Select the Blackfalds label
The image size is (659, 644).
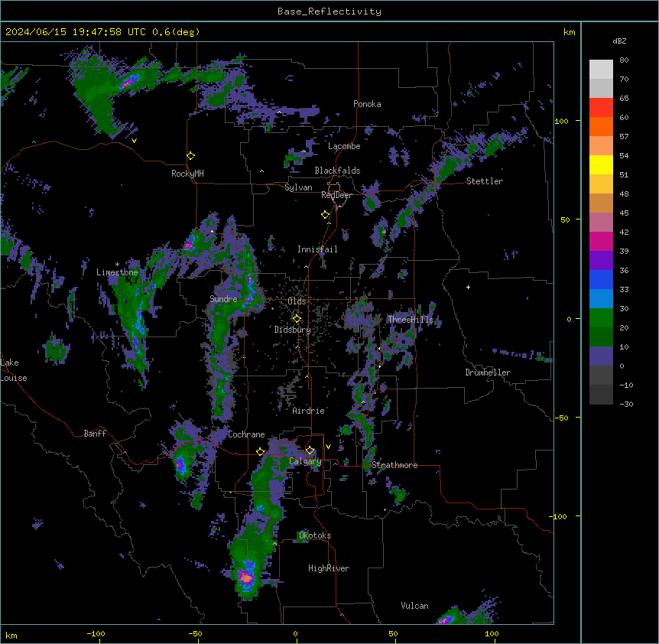point(337,171)
